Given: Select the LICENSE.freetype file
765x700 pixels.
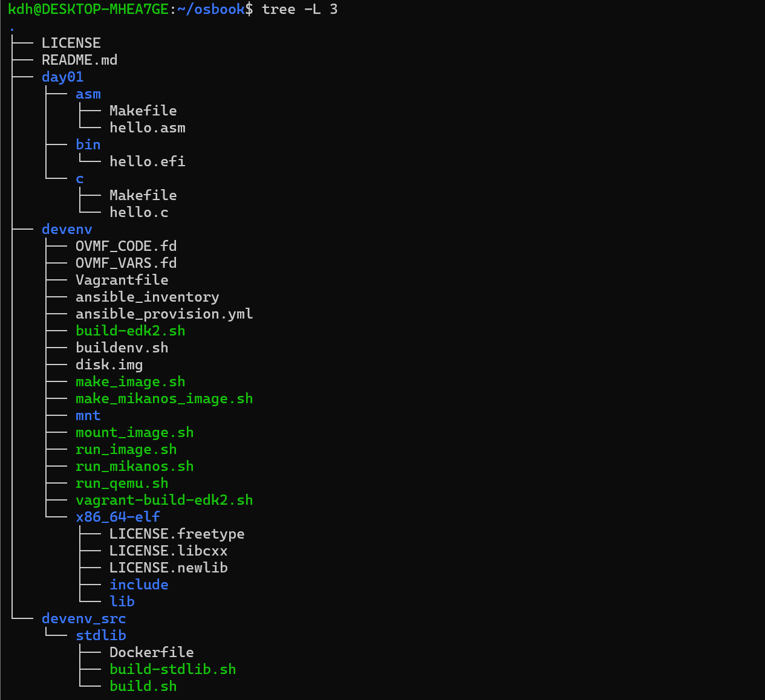Looking at the screenshot, I should pyautogui.click(x=177, y=534).
